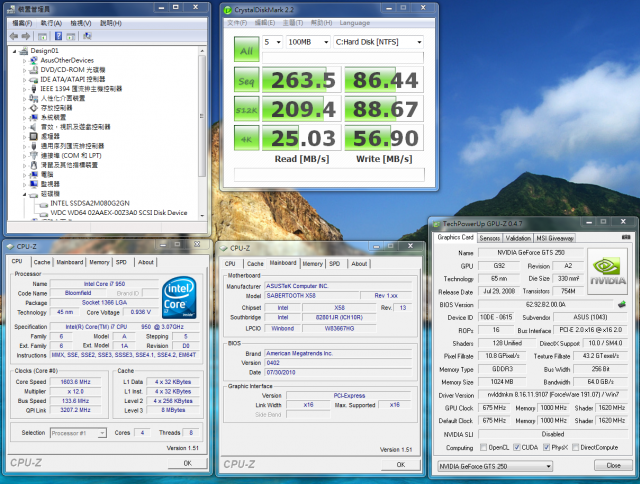Click the SABERTOOTH X58 model field
640x484 pixels.
click(x=312, y=295)
